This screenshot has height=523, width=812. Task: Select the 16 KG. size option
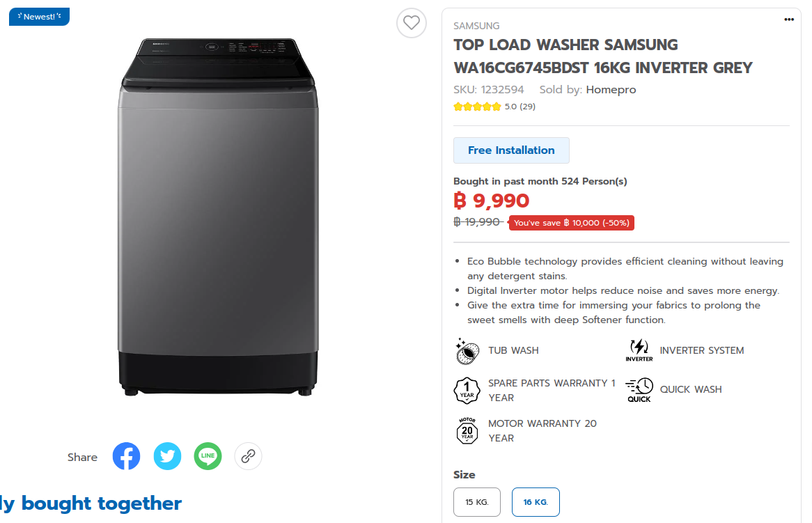(x=536, y=502)
